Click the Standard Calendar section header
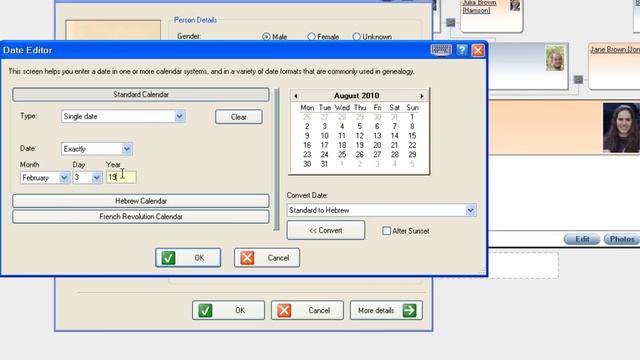The width and height of the screenshot is (640, 360). (141, 95)
